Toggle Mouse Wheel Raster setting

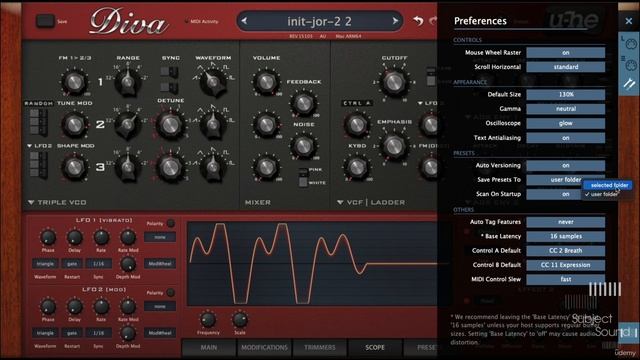[x=565, y=53]
